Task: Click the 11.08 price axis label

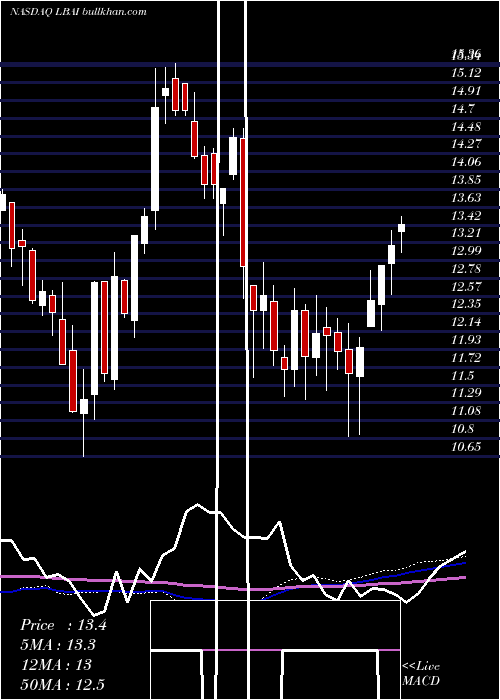Action: pos(466,410)
